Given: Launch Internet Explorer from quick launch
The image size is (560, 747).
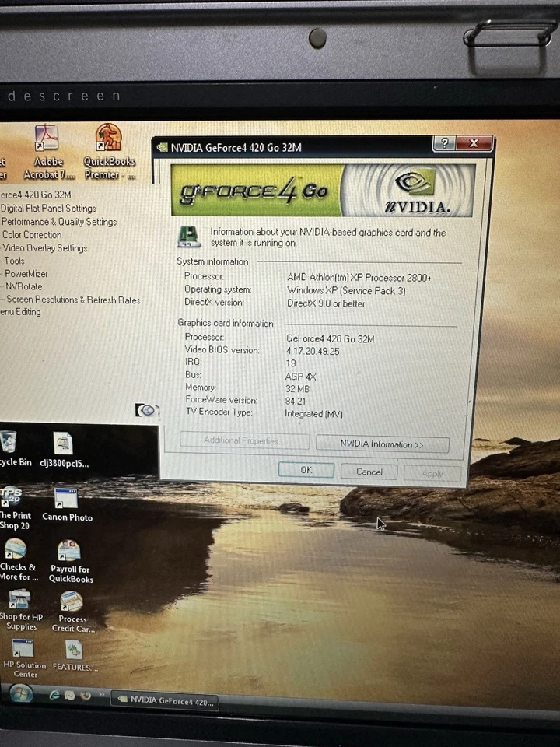Looking at the screenshot, I should coord(54,695).
